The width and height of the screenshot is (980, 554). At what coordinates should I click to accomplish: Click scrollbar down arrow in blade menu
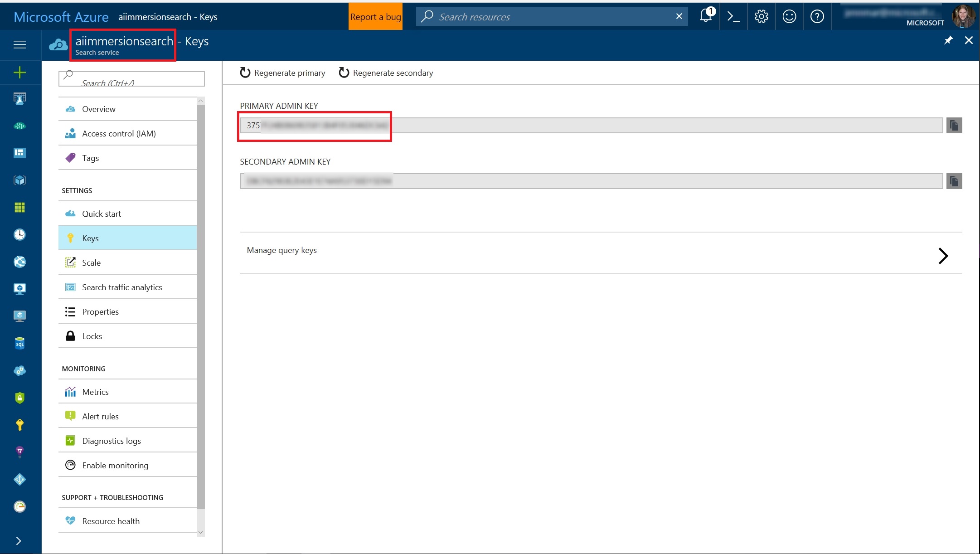click(x=201, y=533)
